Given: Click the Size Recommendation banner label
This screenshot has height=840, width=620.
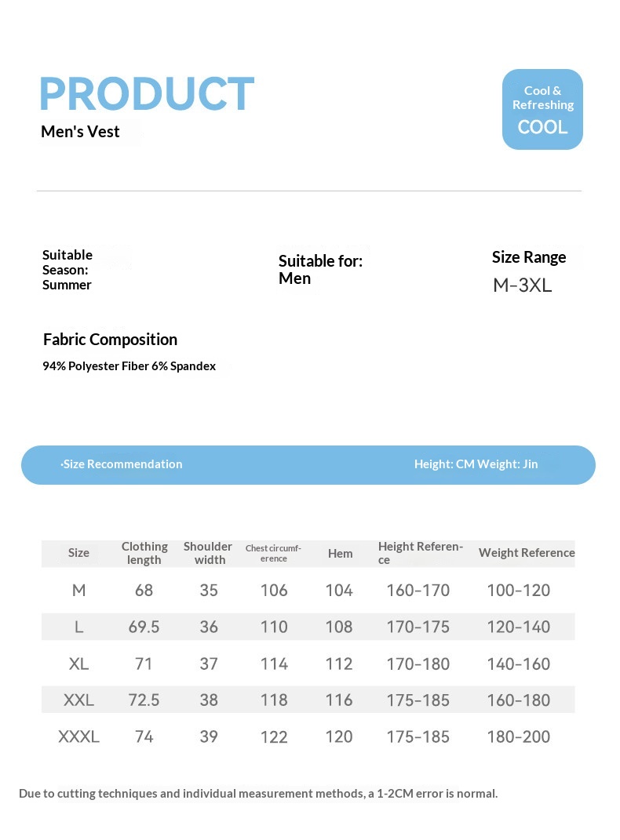Looking at the screenshot, I should coord(122,464).
